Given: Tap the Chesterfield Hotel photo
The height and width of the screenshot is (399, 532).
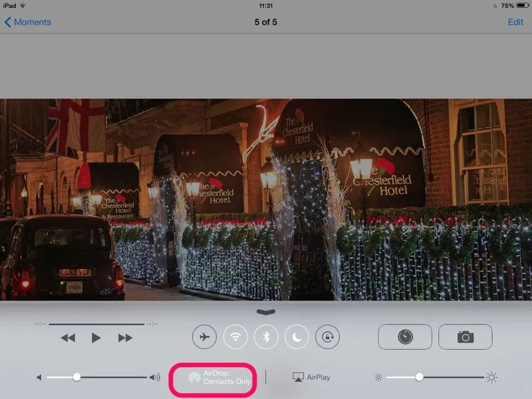Looking at the screenshot, I should tap(266, 199).
